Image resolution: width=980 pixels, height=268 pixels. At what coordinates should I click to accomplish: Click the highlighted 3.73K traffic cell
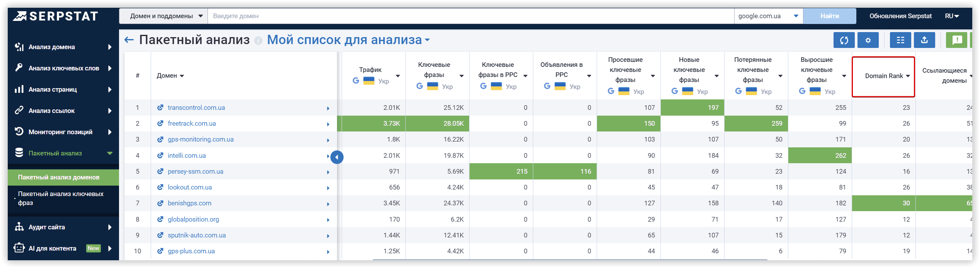coord(374,123)
